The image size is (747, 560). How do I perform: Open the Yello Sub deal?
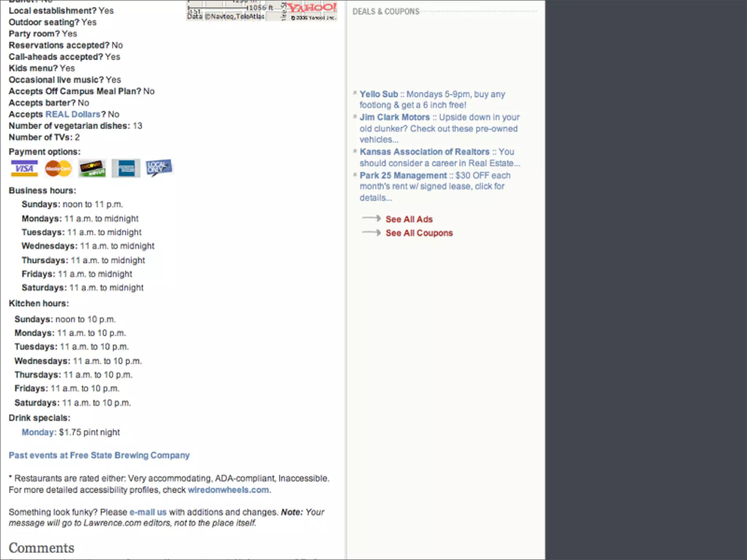click(379, 94)
